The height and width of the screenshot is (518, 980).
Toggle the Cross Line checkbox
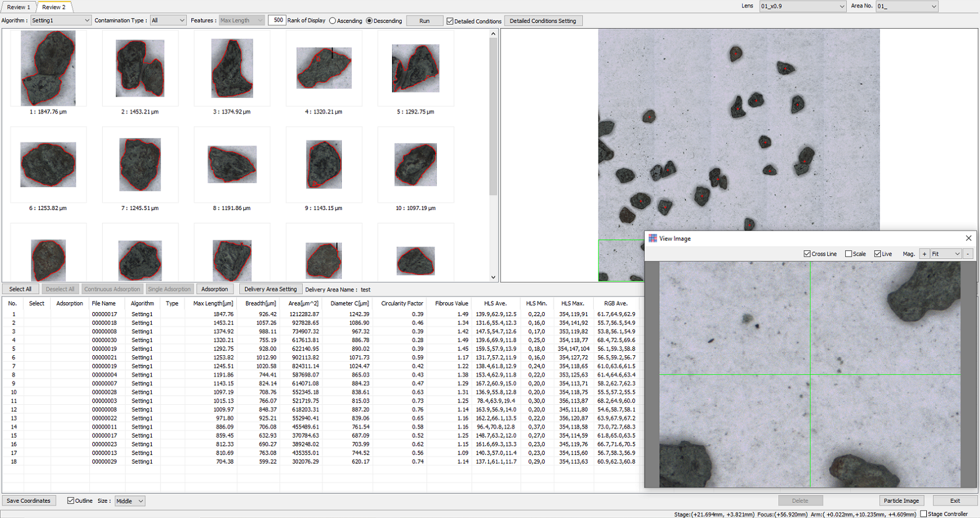coord(807,254)
